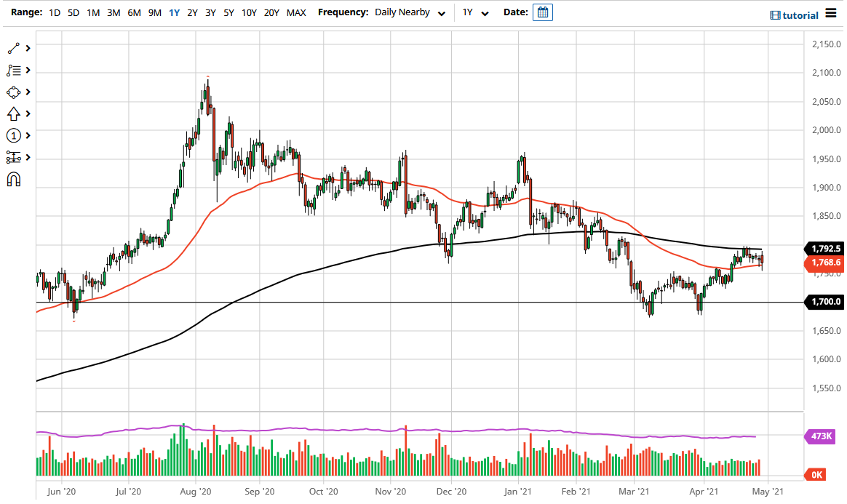The height and width of the screenshot is (504, 847).
Task: Click the 1,650.0 price axis label
Action: click(827, 331)
